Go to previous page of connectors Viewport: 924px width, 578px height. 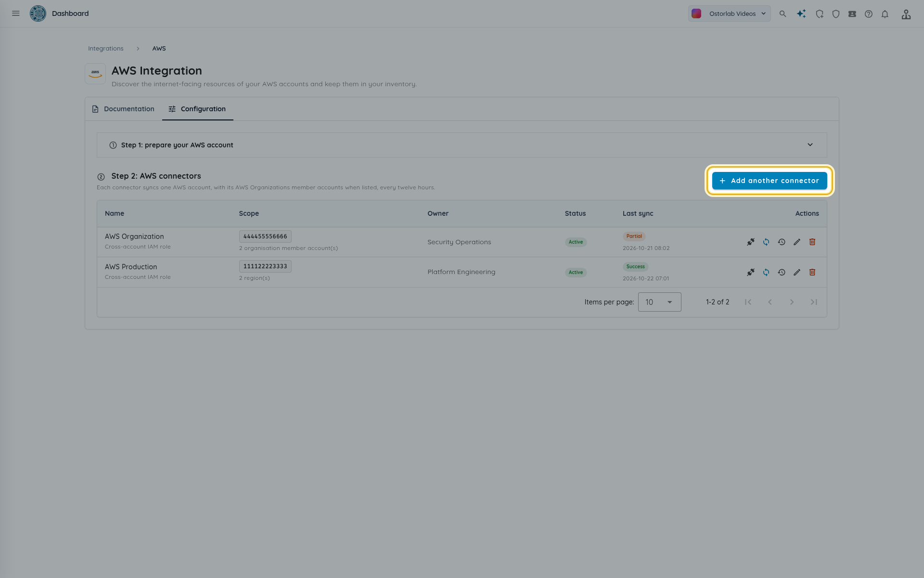[x=770, y=302]
